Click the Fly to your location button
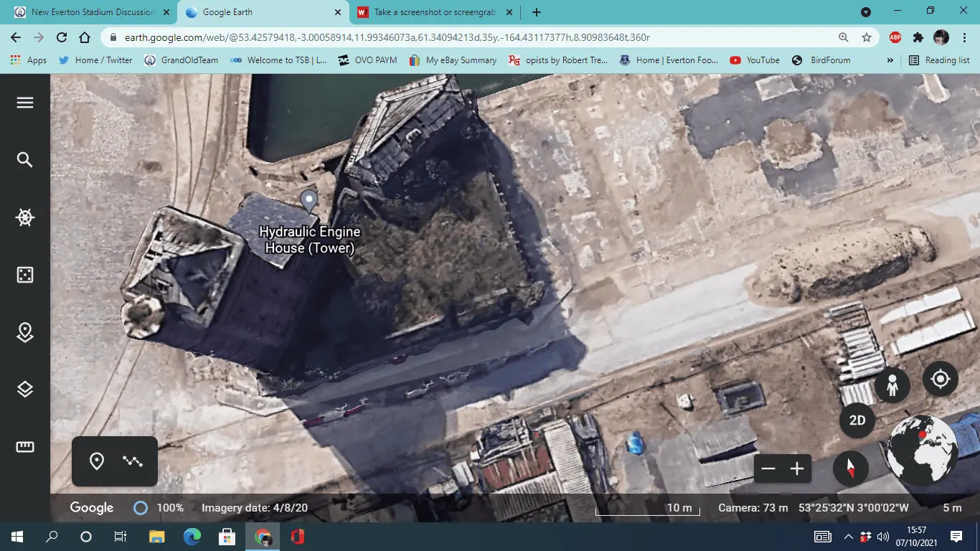The image size is (980, 551). 940,379
